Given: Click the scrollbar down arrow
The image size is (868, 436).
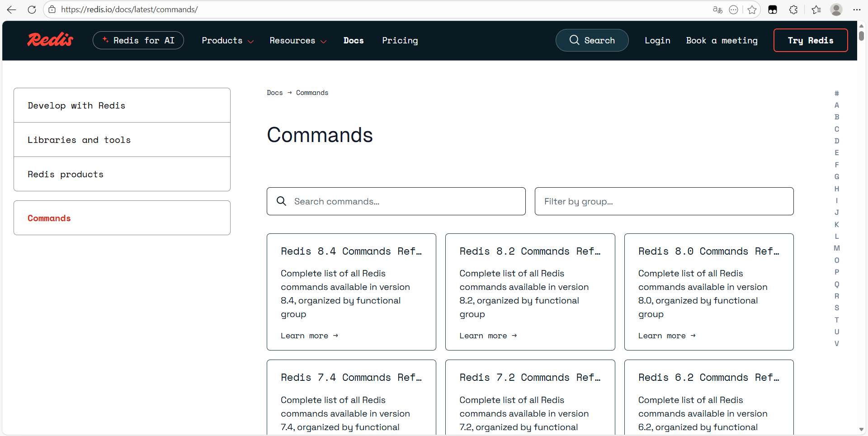Looking at the screenshot, I should tap(861, 430).
